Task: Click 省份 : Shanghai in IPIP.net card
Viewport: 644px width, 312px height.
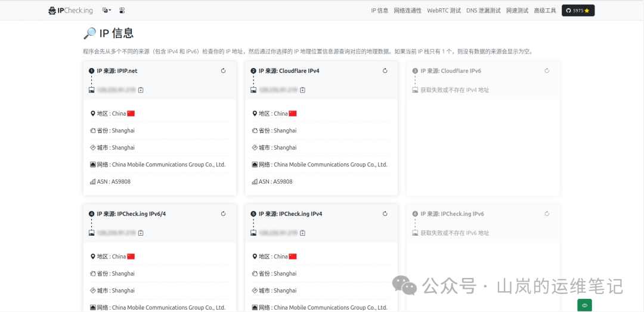Action: click(116, 131)
